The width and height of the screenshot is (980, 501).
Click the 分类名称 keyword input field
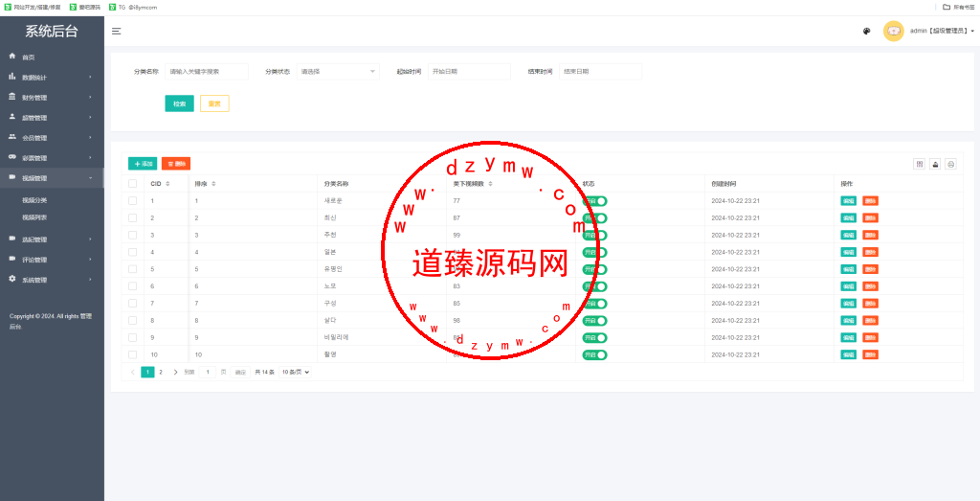pos(207,71)
